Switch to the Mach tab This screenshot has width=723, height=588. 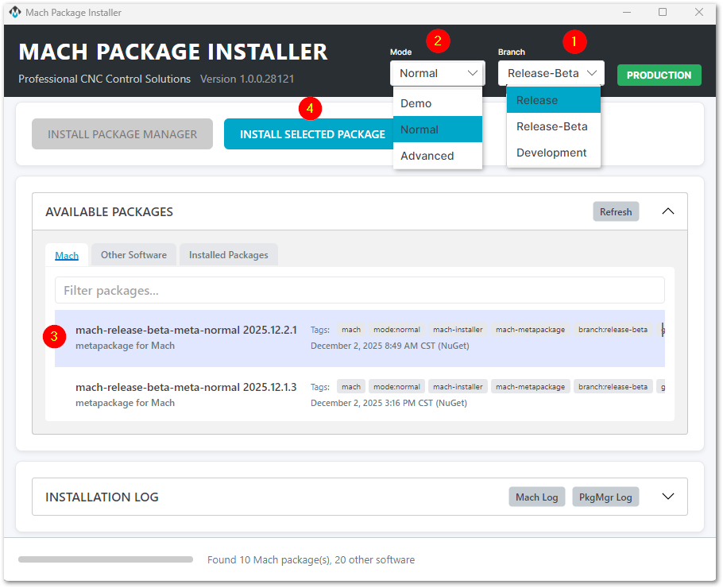pos(67,255)
